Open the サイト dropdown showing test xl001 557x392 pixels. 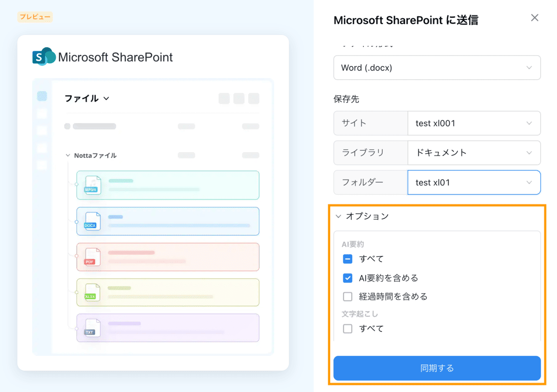[474, 123]
